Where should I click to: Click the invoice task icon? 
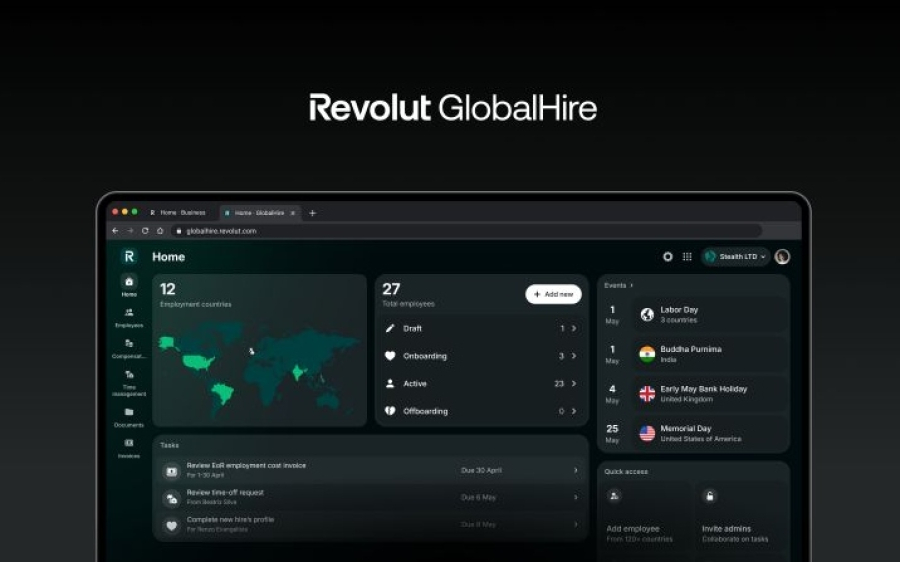[x=171, y=471]
